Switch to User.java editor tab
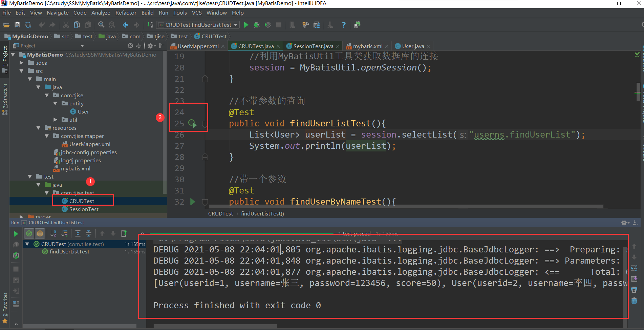The image size is (644, 330). 413,46
